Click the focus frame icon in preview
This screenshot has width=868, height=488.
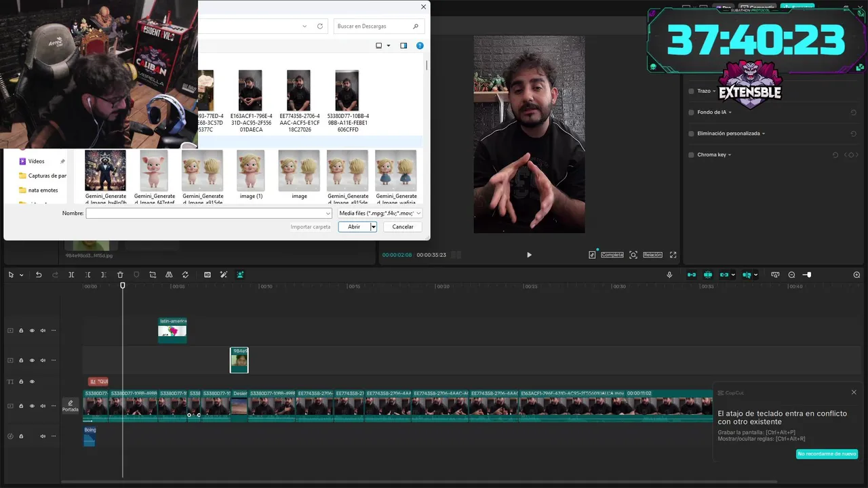[x=633, y=255]
